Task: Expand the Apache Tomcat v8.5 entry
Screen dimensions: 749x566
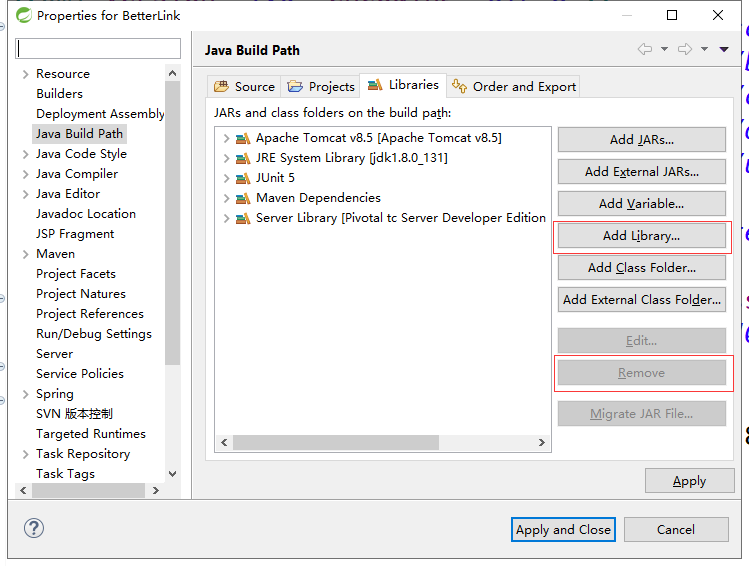Action: (x=226, y=139)
